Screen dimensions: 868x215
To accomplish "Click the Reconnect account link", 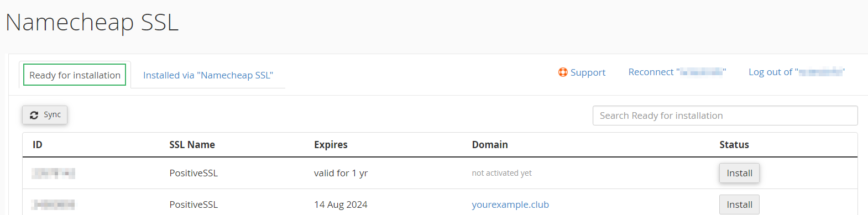I will pyautogui.click(x=677, y=72).
